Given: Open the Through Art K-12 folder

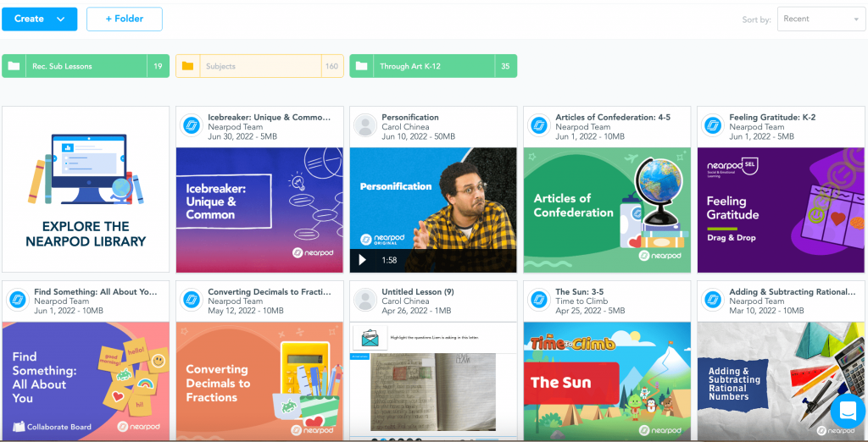Looking at the screenshot, I should (433, 66).
